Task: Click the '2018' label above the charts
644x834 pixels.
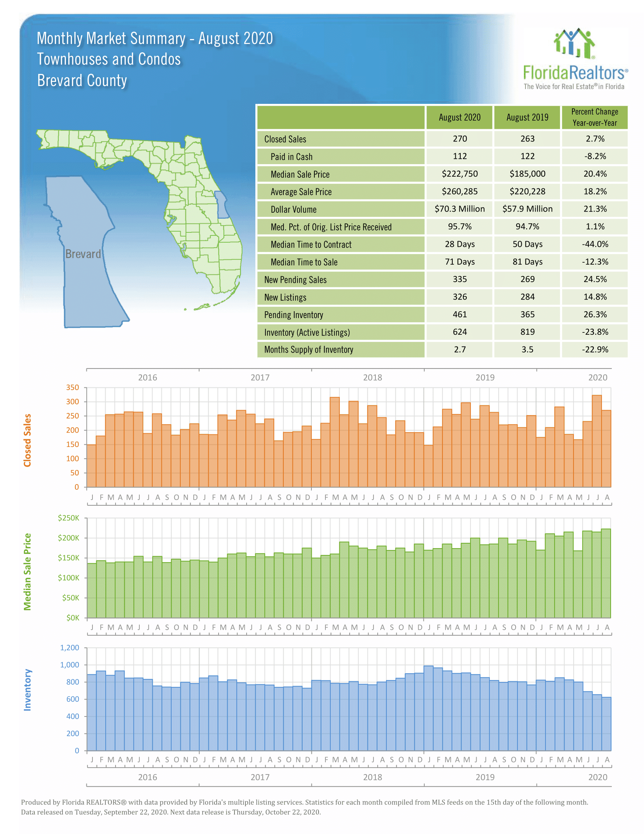Action: 372,378
